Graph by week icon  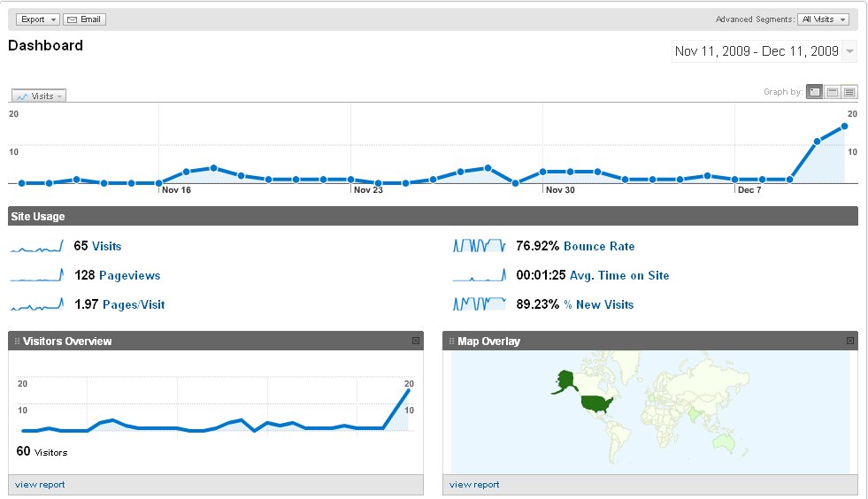(832, 92)
